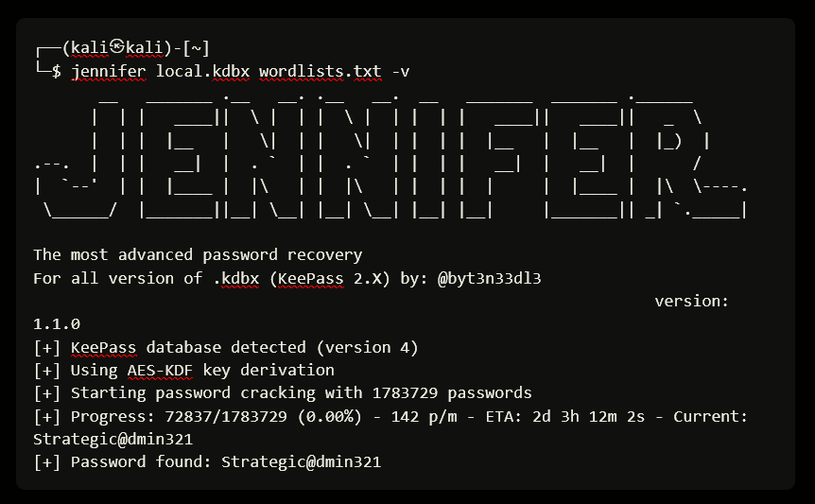Click the $ prompt symbol

tap(57, 72)
